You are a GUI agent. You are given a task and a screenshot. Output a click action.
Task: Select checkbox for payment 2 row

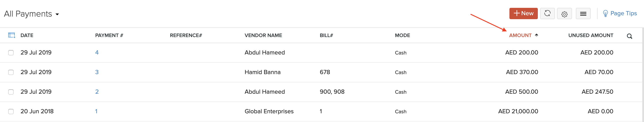click(x=11, y=92)
